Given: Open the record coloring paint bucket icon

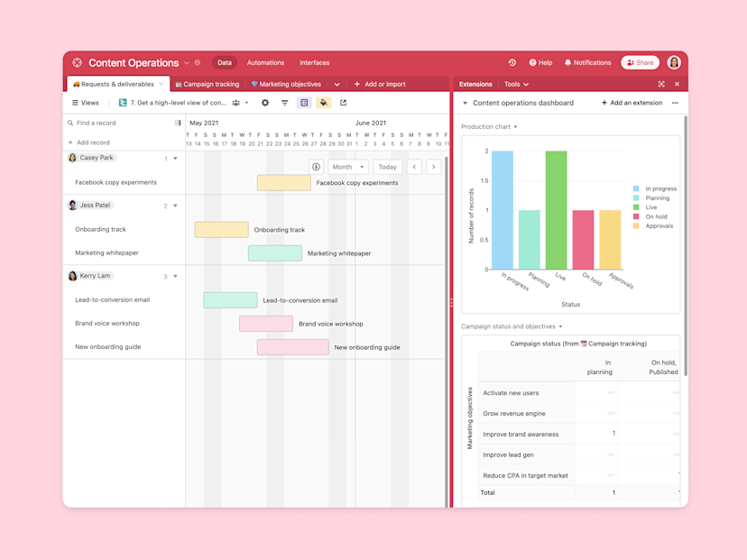Looking at the screenshot, I should coord(323,103).
